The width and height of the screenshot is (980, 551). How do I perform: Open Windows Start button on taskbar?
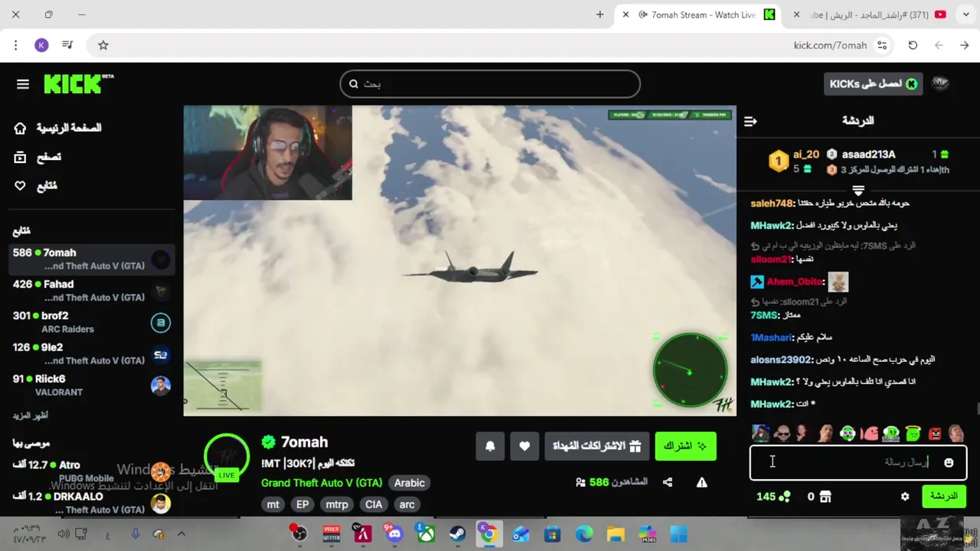[x=678, y=534]
